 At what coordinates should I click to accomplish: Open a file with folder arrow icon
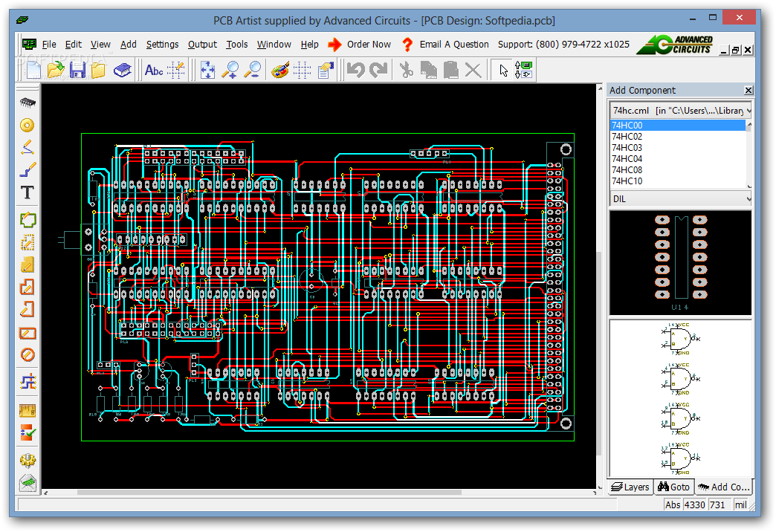pyautogui.click(x=56, y=70)
